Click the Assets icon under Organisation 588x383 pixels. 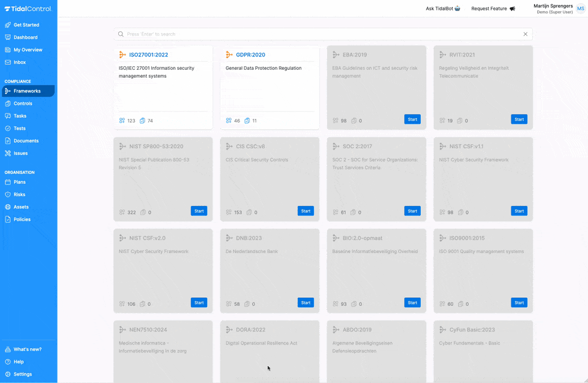coord(7,207)
